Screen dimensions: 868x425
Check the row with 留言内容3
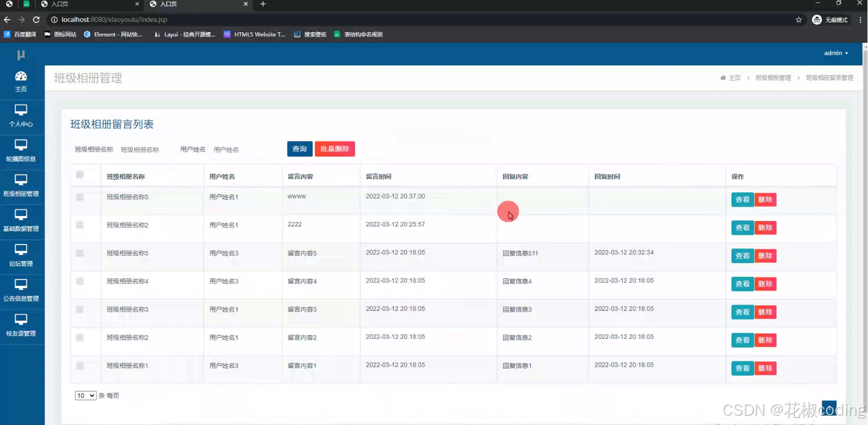pyautogui.click(x=80, y=310)
